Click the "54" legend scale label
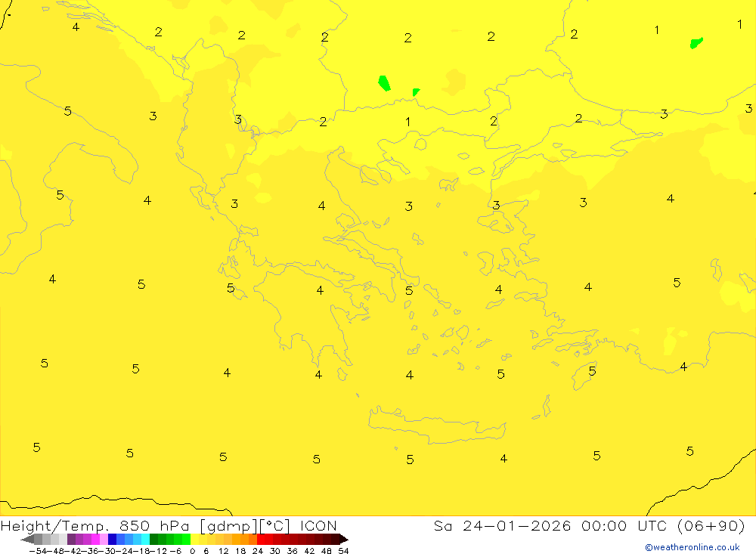The width and height of the screenshot is (756, 554). point(343,551)
